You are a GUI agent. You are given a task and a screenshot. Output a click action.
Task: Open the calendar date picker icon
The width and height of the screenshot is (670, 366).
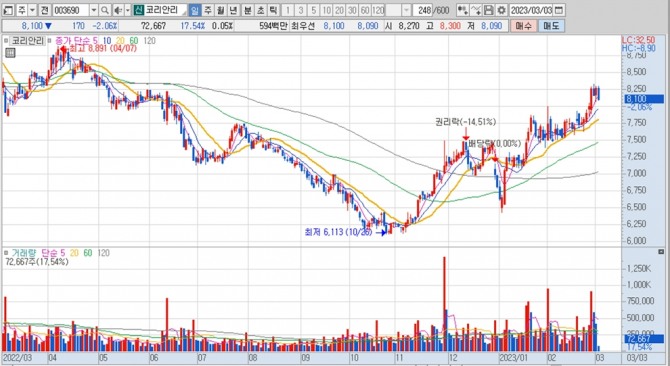[558, 10]
